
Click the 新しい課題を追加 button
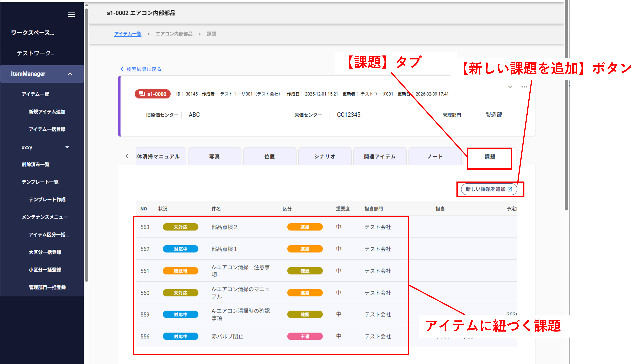click(x=489, y=189)
